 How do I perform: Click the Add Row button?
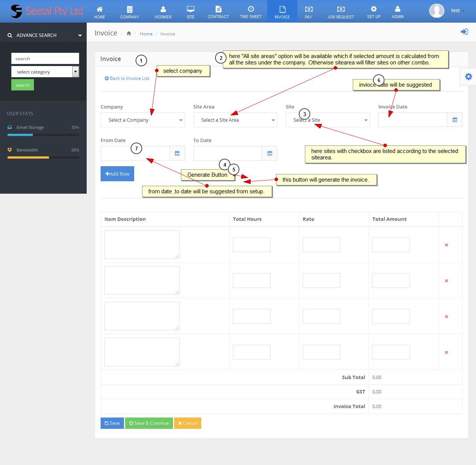pyautogui.click(x=117, y=174)
